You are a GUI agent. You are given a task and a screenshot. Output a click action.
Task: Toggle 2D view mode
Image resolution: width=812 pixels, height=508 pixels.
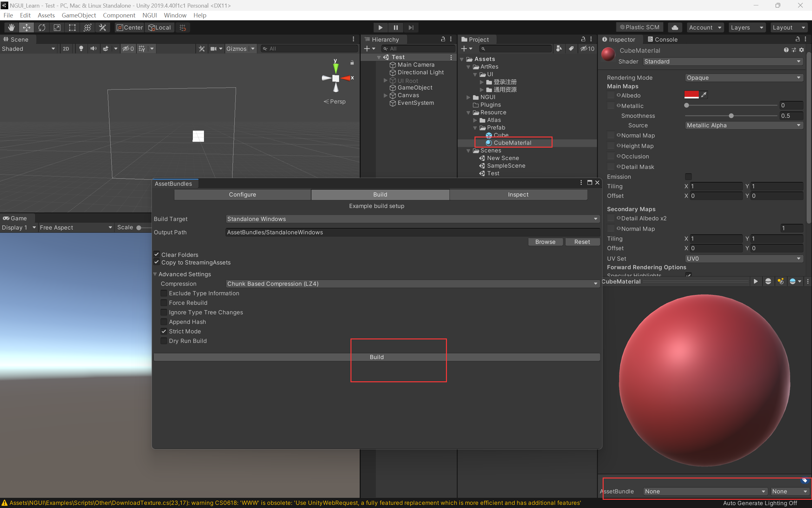point(66,49)
